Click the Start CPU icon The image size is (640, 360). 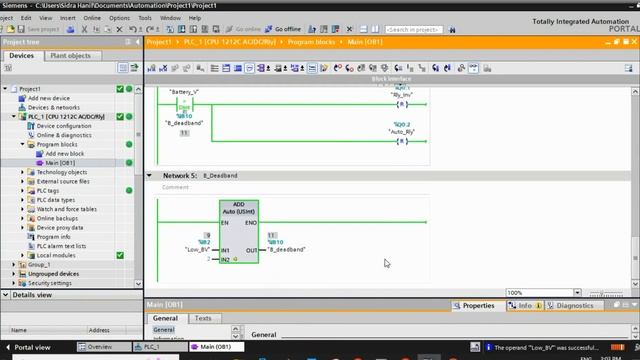(324, 29)
